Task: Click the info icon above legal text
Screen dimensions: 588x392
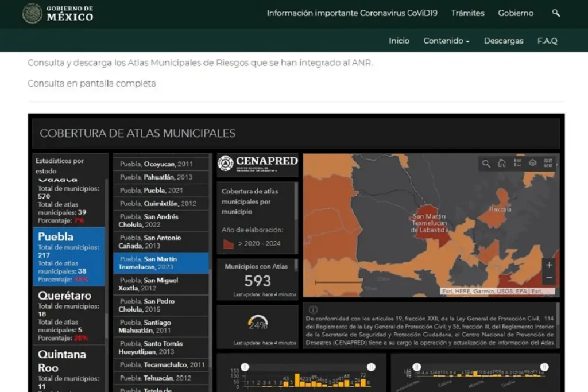Action: pyautogui.click(x=313, y=309)
